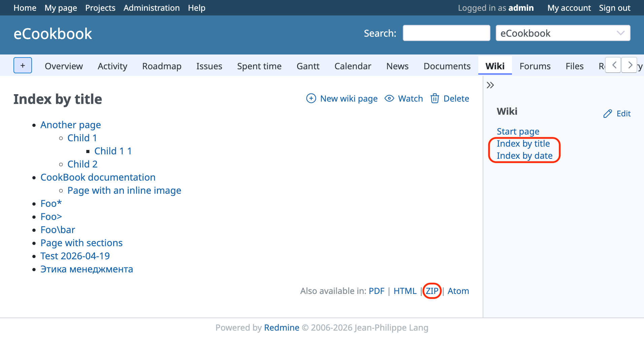Screen dimensions: 644x337
Task: Toggle Watch eye icon for wiki
Action: (x=389, y=99)
